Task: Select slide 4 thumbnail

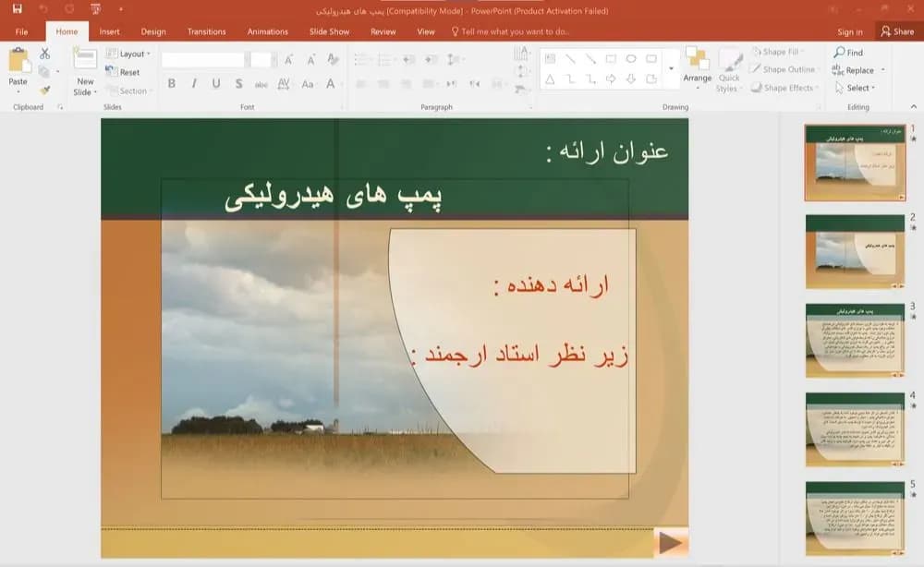Action: pyautogui.click(x=855, y=429)
